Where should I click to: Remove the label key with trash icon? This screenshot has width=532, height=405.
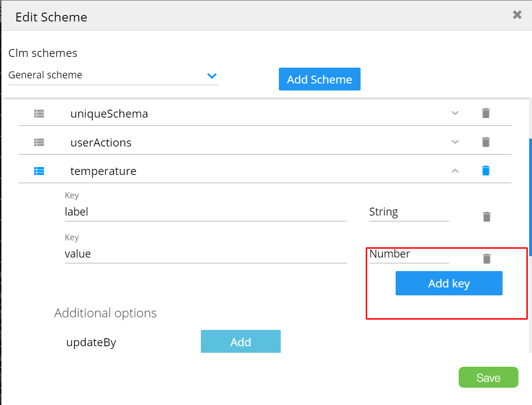pyautogui.click(x=487, y=216)
